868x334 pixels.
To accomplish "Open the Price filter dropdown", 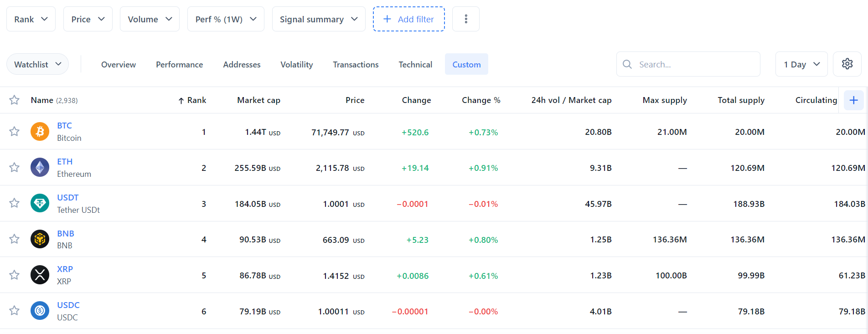I will (x=88, y=19).
